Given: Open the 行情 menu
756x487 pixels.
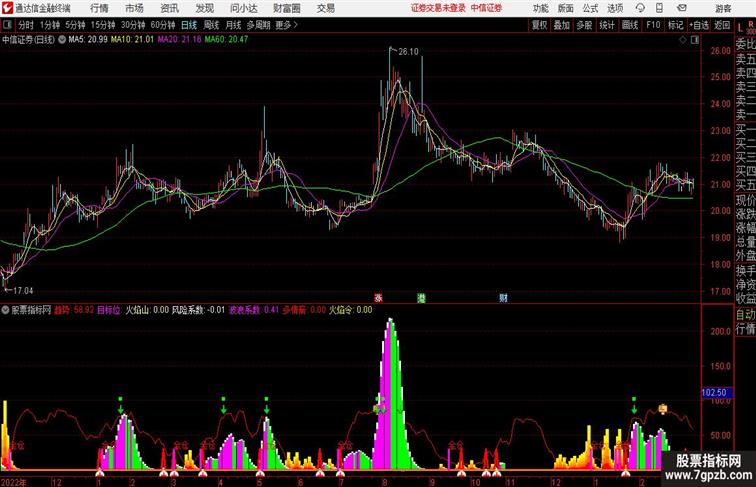Looking at the screenshot, I should 99,8.
